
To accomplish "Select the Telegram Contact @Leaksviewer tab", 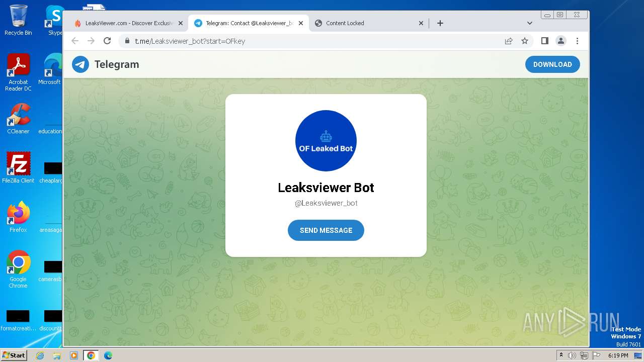I will 249,23.
